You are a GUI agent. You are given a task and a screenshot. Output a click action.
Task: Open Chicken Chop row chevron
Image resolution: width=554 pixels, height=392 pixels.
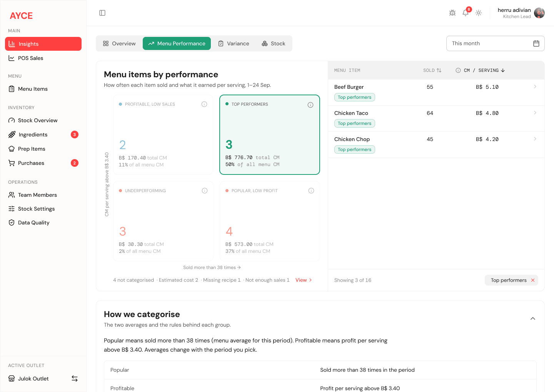(535, 139)
